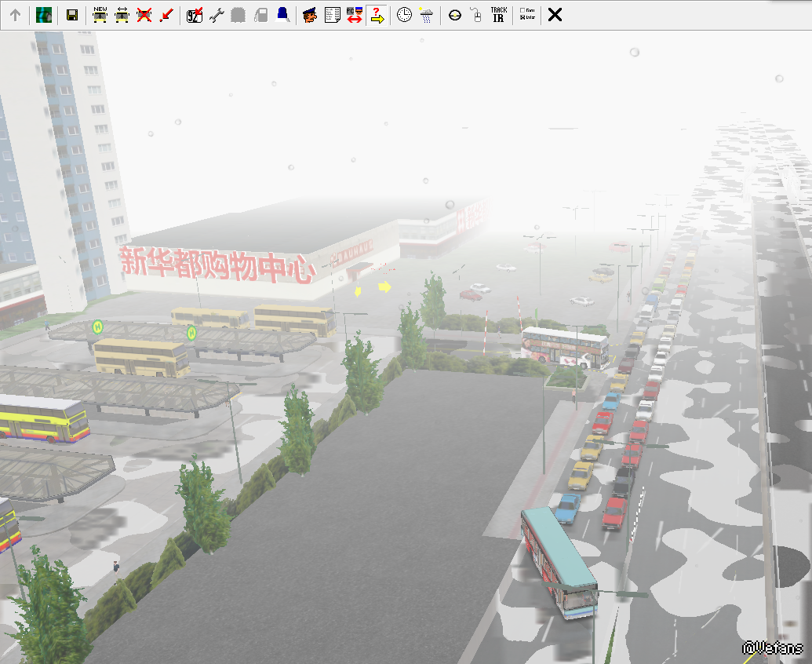Toggle PC driver takeover icon with red arrows
812x664 pixels.
click(x=354, y=15)
